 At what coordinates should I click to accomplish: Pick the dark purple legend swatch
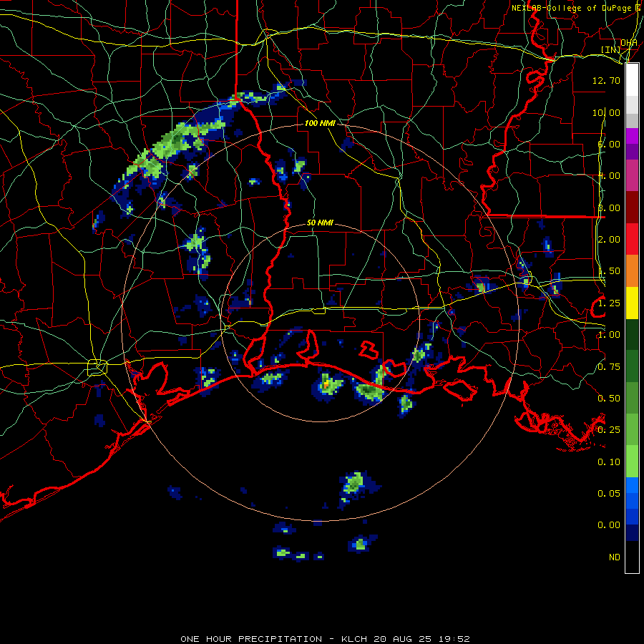coord(632,152)
